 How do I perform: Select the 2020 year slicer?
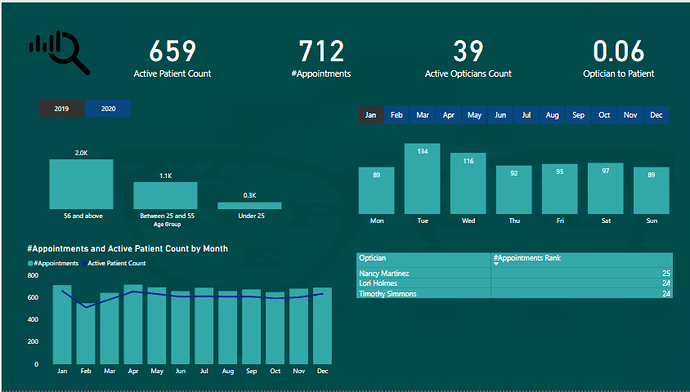tap(108, 109)
